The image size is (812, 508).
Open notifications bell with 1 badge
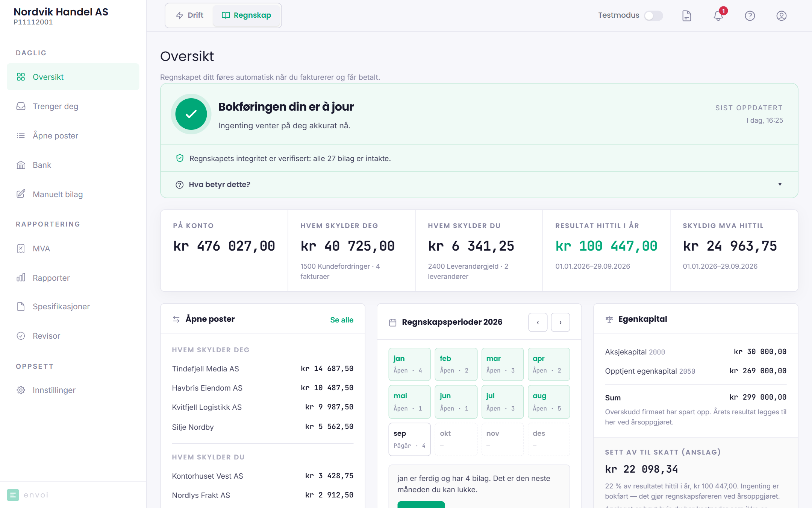click(x=718, y=16)
